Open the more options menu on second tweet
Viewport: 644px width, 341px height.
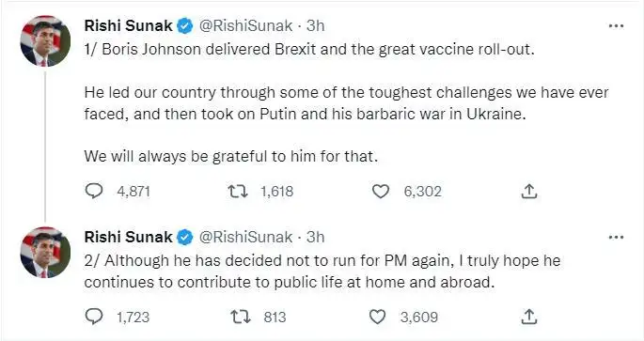coord(616,237)
